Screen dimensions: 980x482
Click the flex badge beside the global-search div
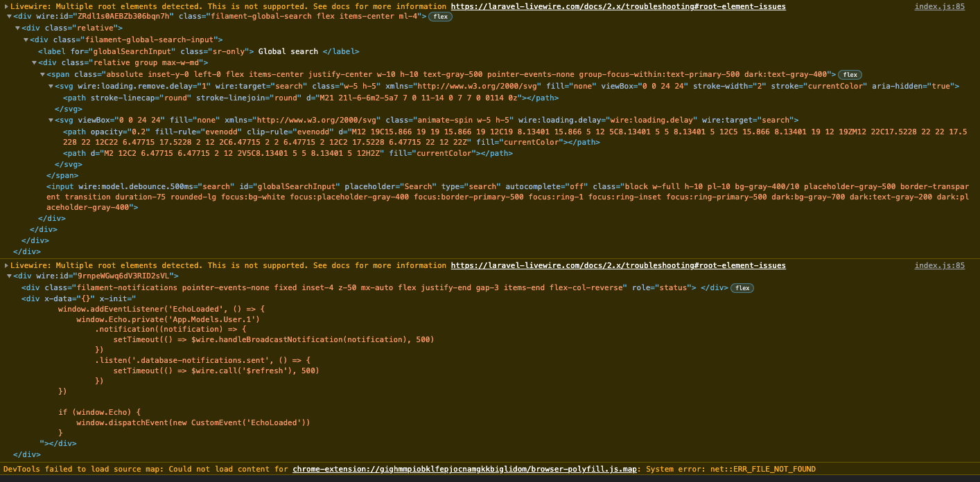coord(439,16)
